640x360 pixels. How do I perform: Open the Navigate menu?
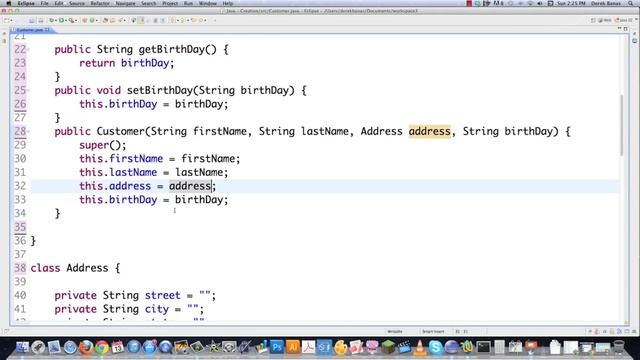point(125,3)
